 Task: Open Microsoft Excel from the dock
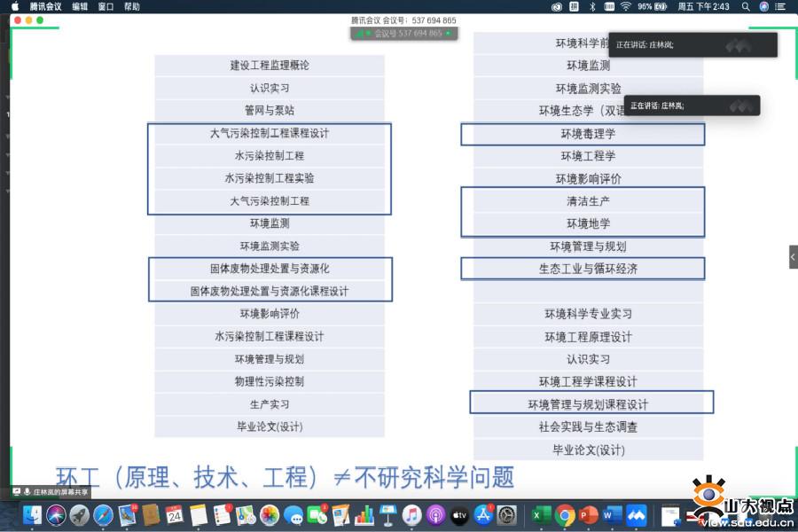(541, 514)
